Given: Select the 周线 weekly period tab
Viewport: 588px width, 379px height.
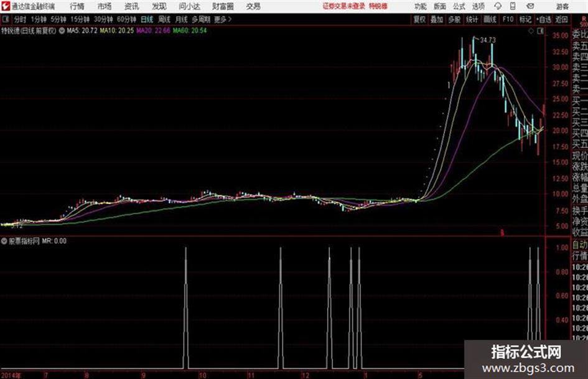Looking at the screenshot, I should tap(164, 19).
